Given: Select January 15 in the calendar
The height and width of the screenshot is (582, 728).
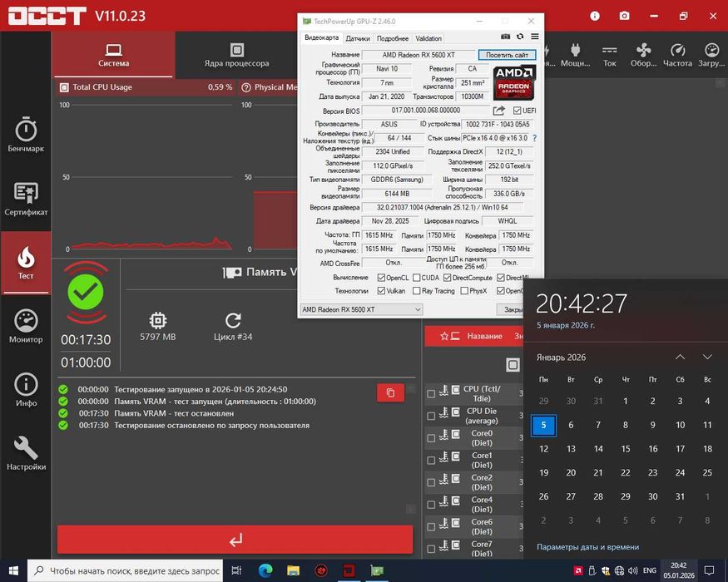Looking at the screenshot, I should [626, 449].
